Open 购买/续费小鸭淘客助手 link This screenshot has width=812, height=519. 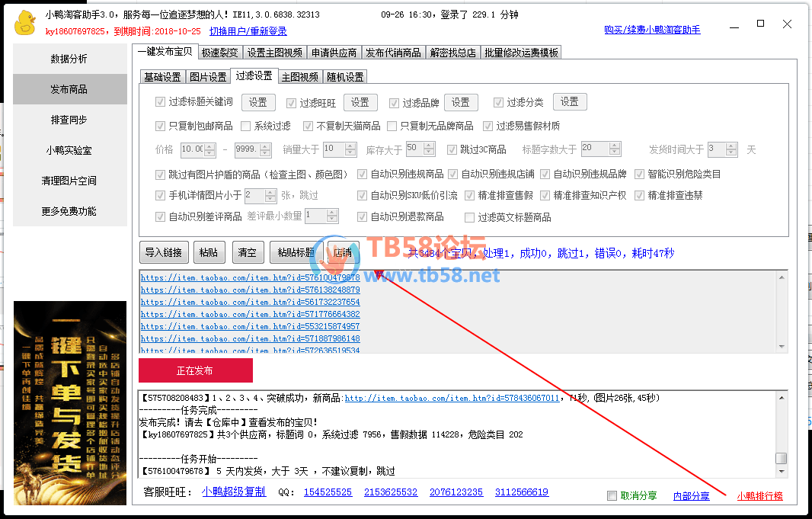pos(652,30)
